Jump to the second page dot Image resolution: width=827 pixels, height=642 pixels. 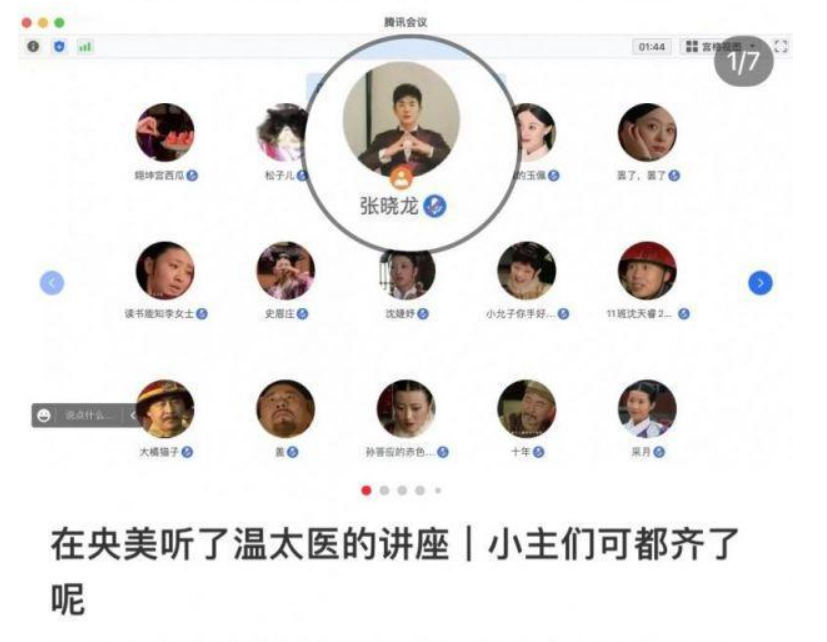click(x=384, y=491)
